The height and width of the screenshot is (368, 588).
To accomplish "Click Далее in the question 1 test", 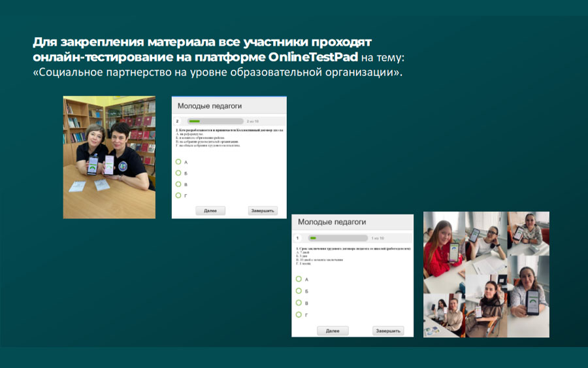I will [333, 331].
